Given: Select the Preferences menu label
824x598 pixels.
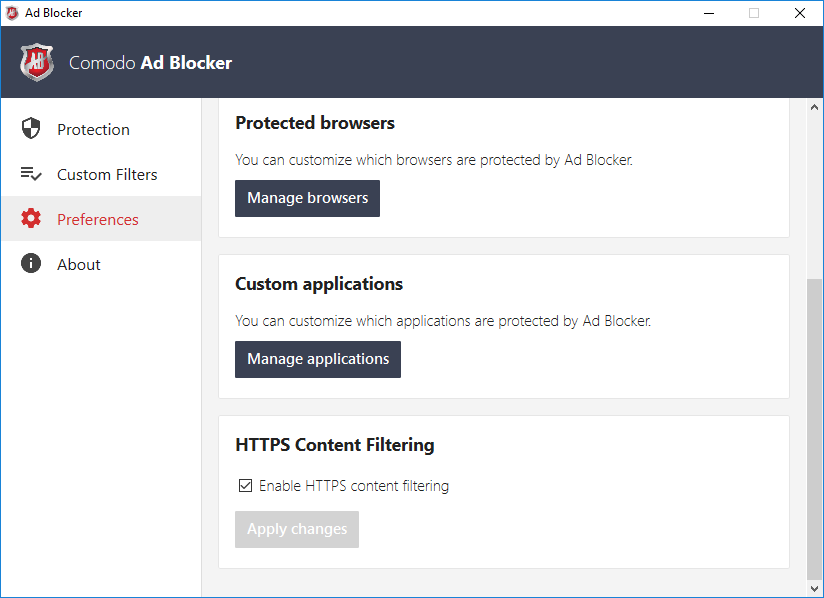Looking at the screenshot, I should [x=98, y=219].
